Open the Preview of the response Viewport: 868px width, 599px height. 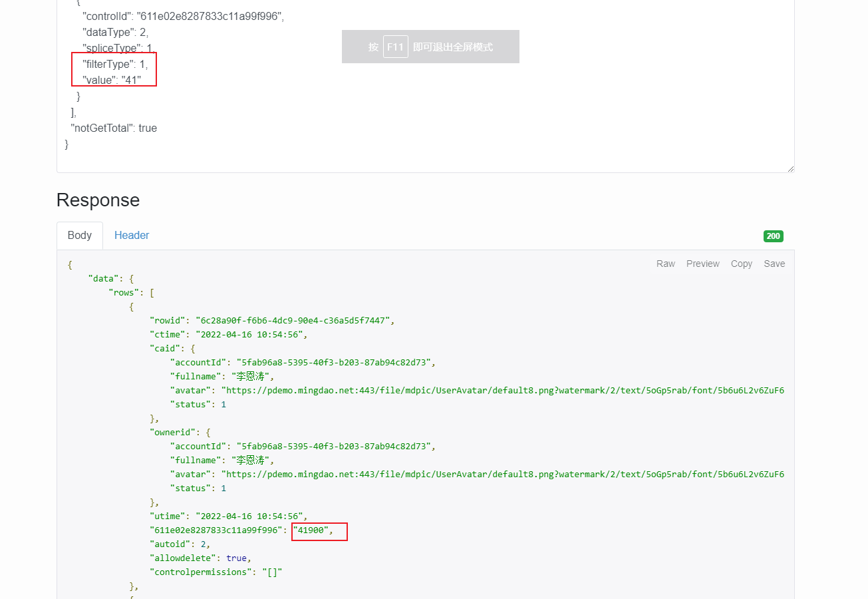point(702,264)
